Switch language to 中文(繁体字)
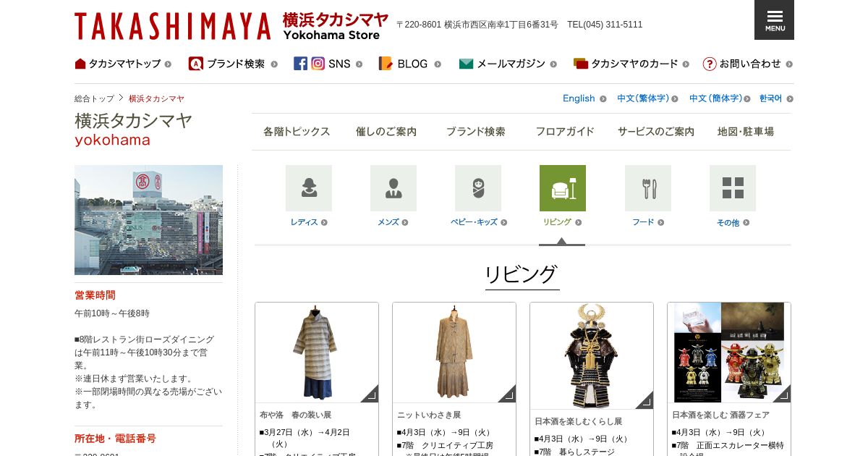This screenshot has width=868, height=456. point(643,98)
